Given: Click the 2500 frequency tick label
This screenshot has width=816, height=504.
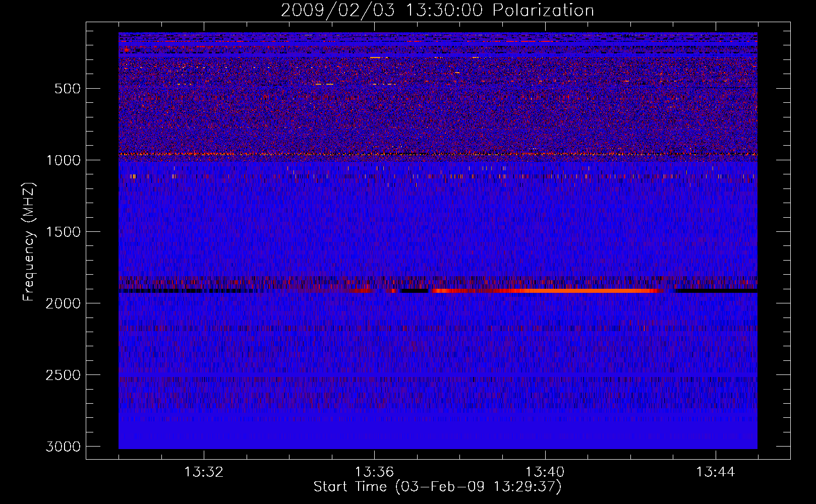Looking at the screenshot, I should click(x=63, y=375).
